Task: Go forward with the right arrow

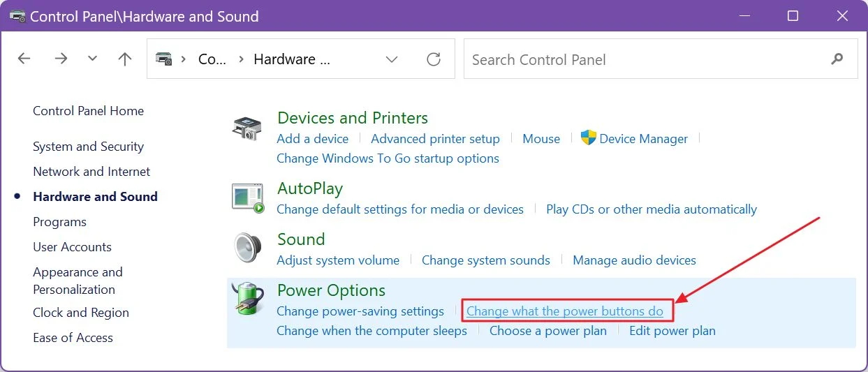Action: [x=61, y=59]
